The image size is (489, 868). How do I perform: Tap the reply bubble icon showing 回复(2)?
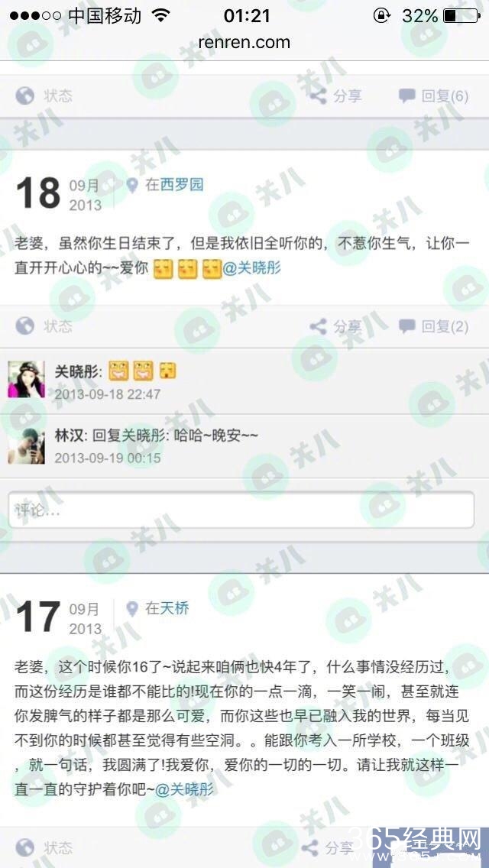click(407, 326)
